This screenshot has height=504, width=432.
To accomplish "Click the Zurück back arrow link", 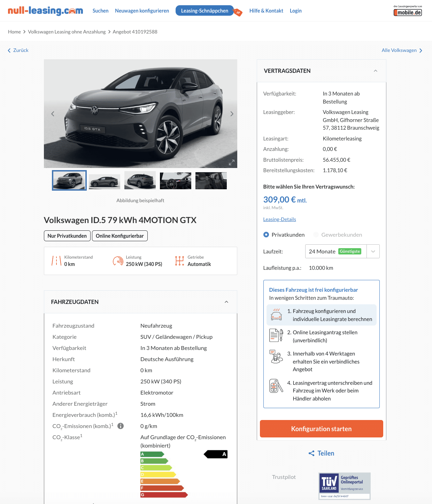I will [18, 50].
